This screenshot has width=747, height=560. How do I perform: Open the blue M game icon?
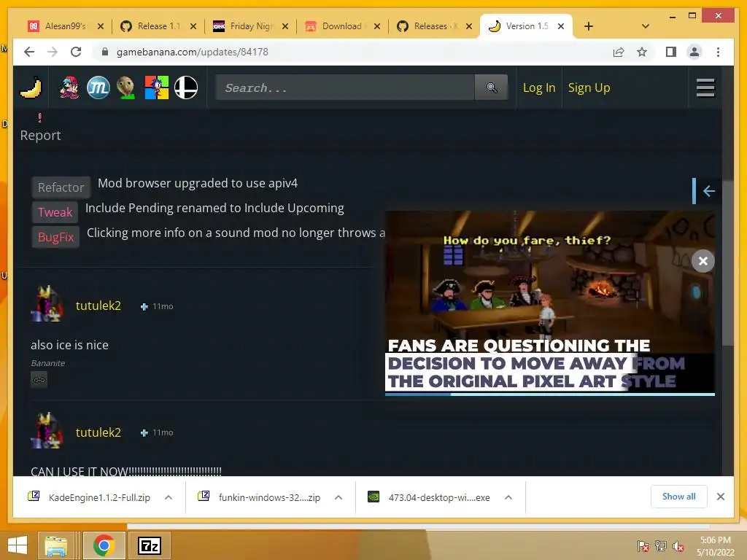click(x=98, y=87)
